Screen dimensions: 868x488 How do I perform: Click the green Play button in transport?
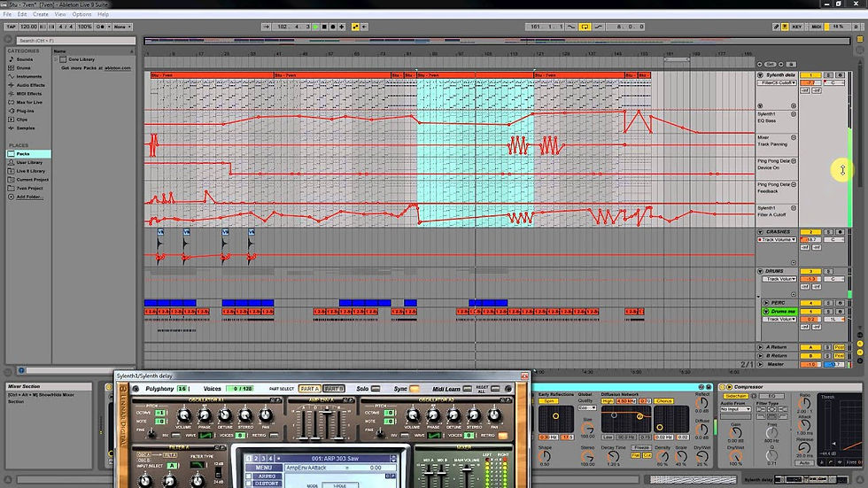[x=315, y=27]
